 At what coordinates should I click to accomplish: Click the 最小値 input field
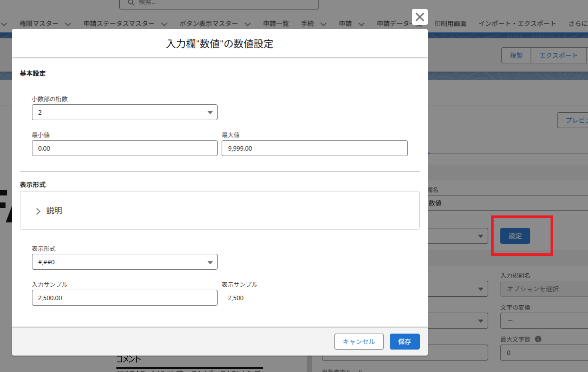click(124, 149)
